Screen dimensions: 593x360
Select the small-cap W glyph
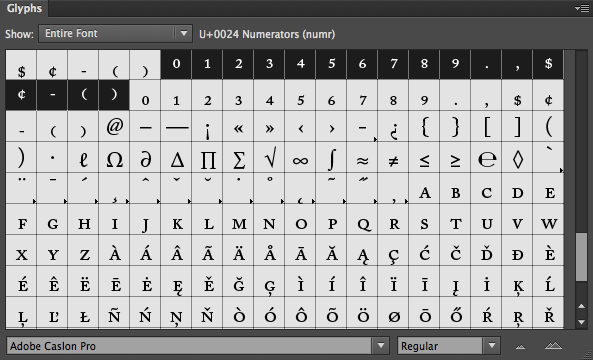pyautogui.click(x=548, y=219)
